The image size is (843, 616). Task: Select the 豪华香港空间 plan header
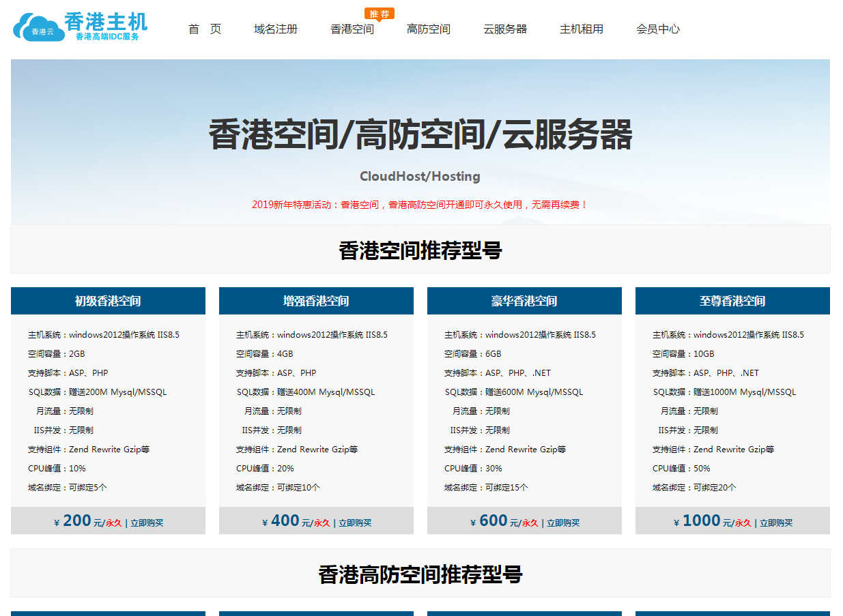tap(524, 301)
